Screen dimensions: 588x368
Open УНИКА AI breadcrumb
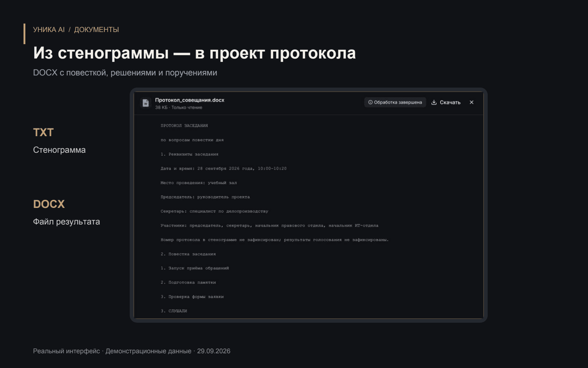pos(49,29)
